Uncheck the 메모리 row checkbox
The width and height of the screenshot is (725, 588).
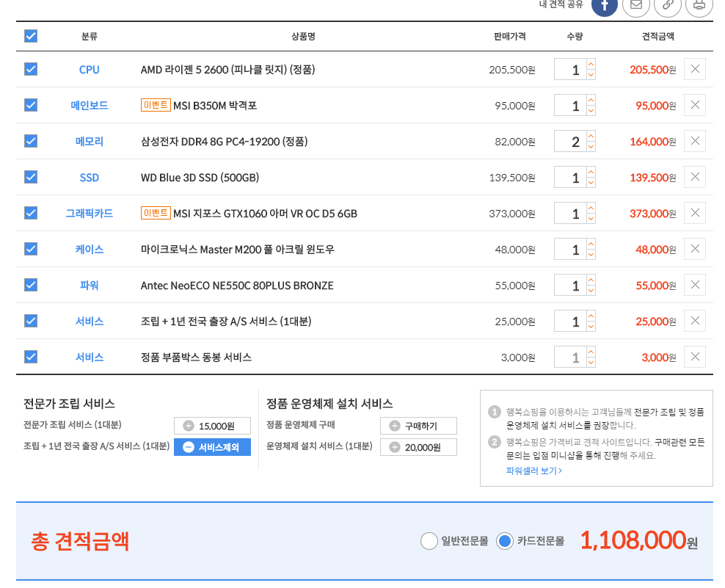pyautogui.click(x=31, y=141)
